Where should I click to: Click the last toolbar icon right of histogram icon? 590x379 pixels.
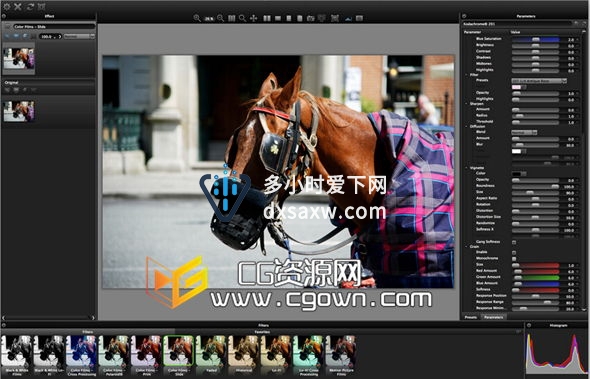point(359,18)
